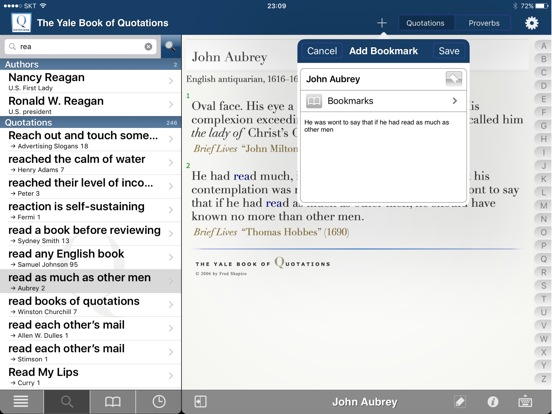Expand chevron on 'read a book before reviewing' row
Image resolution: width=552 pixels, height=414 pixels.
tap(171, 233)
